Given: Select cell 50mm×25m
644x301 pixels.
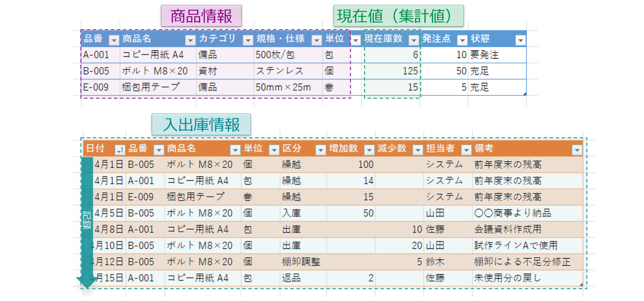Looking at the screenshot, I should click(x=288, y=87).
